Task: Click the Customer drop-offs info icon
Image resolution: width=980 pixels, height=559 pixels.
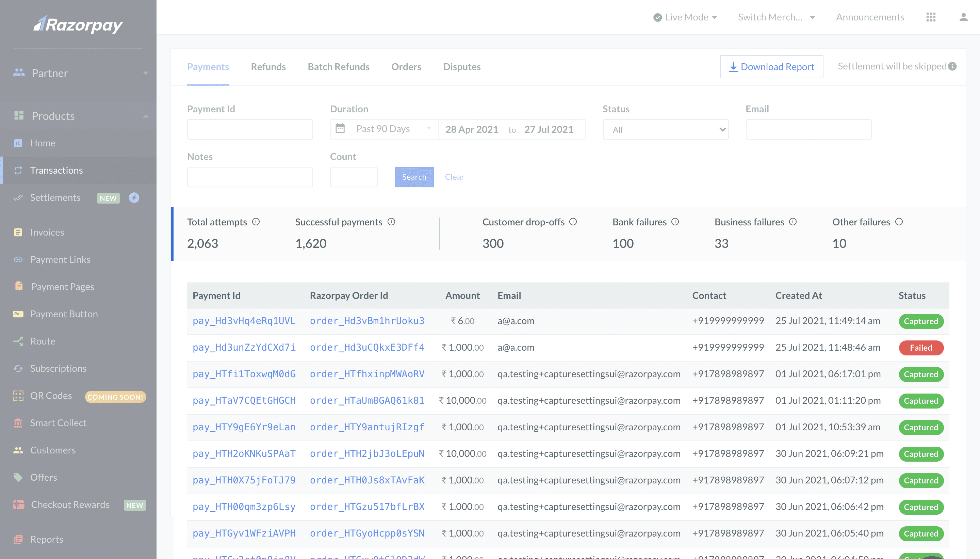Action: (573, 222)
